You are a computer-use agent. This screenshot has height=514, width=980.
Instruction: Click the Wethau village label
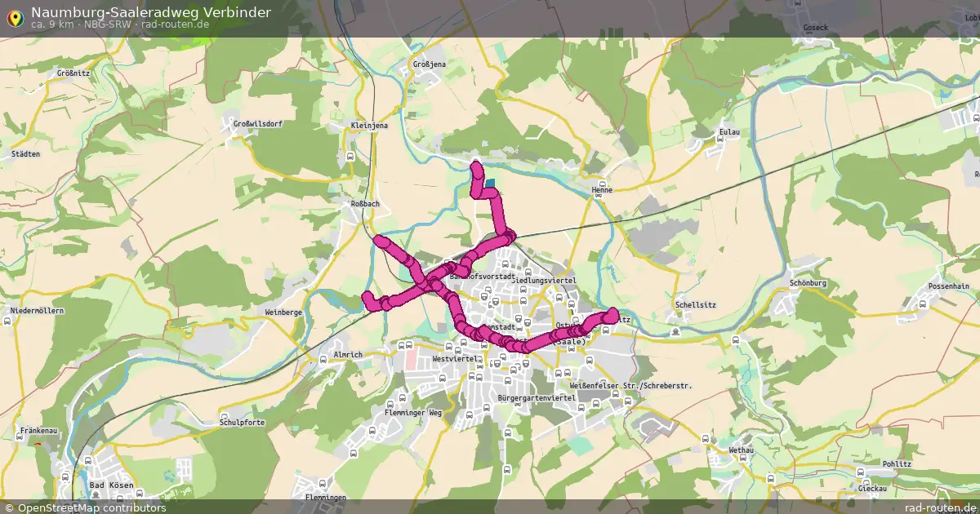[741, 450]
